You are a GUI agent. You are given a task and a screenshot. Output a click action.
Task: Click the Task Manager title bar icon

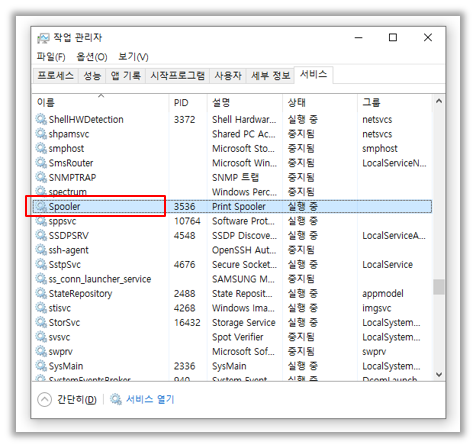pyautogui.click(x=43, y=38)
